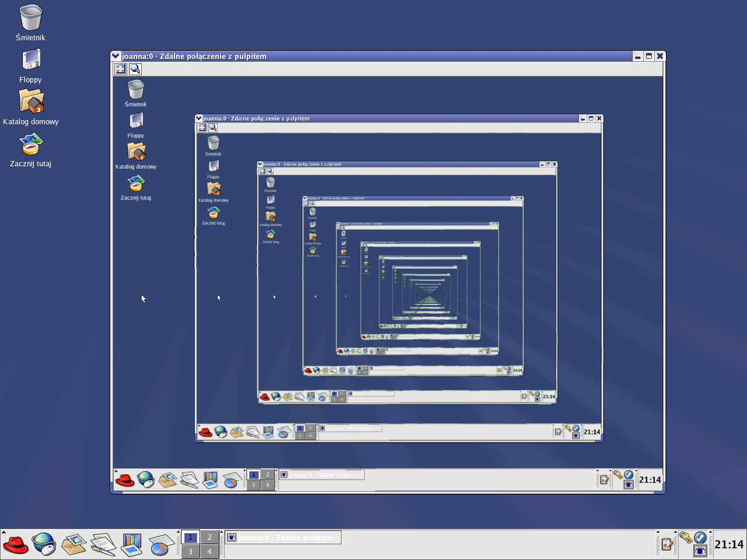Click the keys authentication icon in the system tray

tap(685, 537)
